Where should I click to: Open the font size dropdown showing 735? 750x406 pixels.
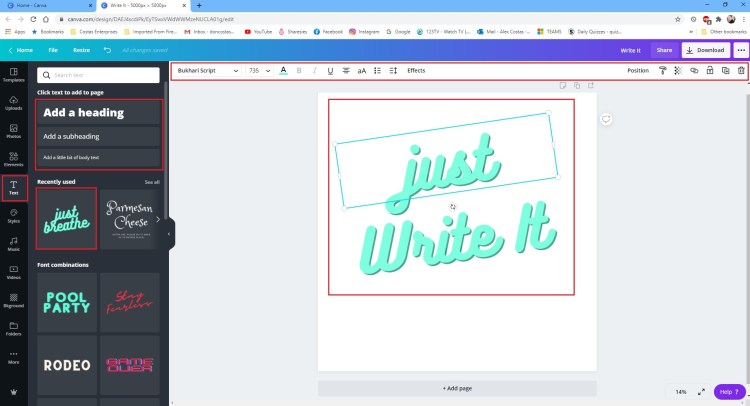tap(259, 71)
